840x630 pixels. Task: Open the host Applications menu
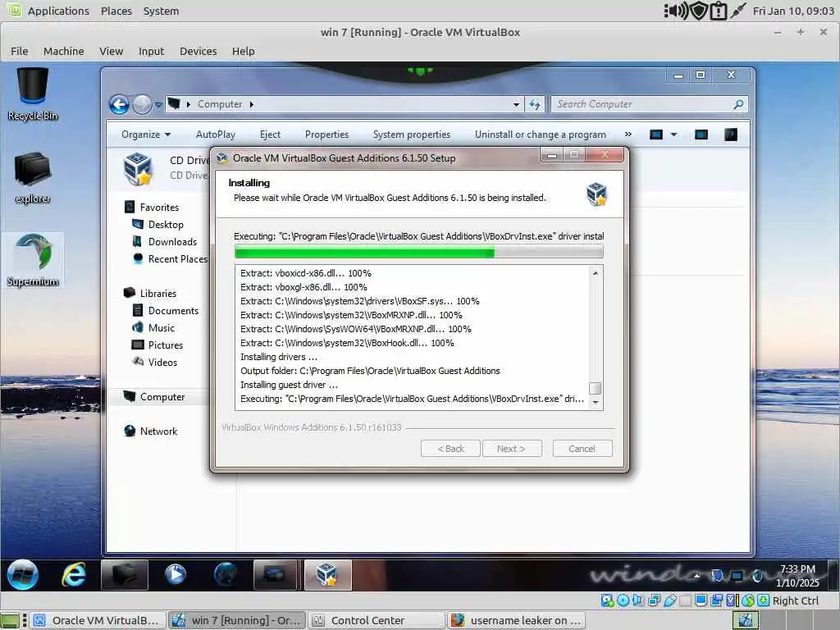[58, 11]
